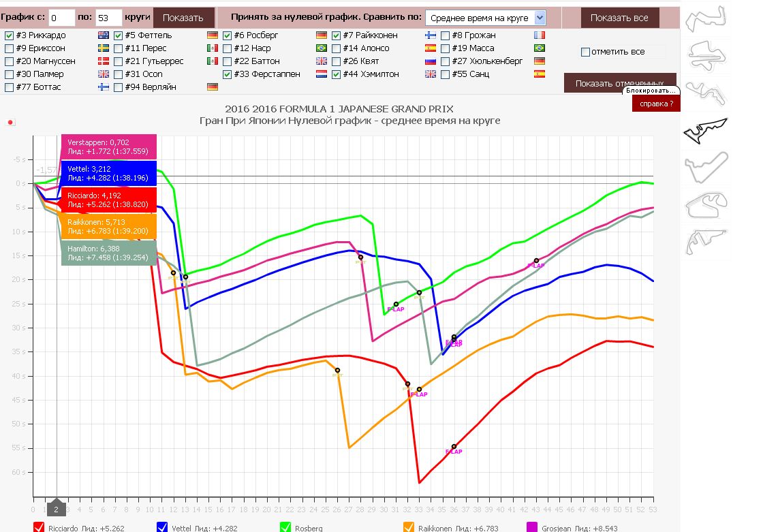Click the Finnish flag beside Райкконен
Viewport: 763px width, 532px height.
tap(430, 35)
